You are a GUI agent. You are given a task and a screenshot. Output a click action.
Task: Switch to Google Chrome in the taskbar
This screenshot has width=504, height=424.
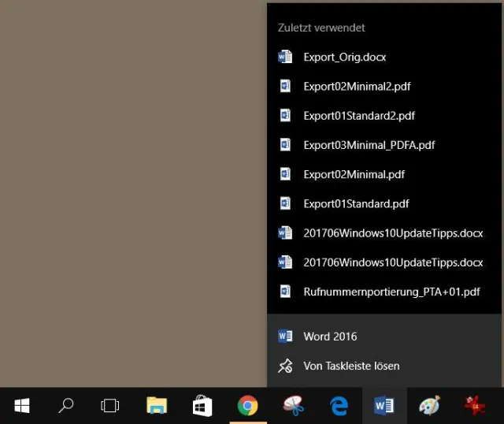[248, 406]
